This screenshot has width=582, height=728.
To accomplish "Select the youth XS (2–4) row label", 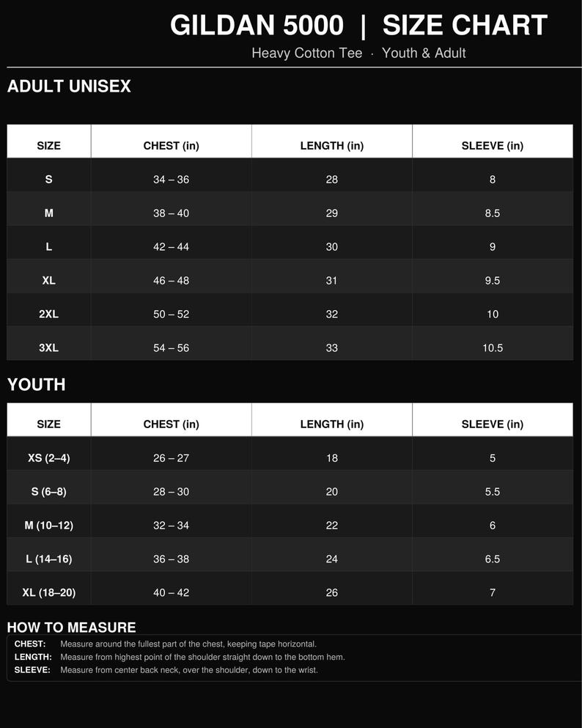I will [x=48, y=457].
